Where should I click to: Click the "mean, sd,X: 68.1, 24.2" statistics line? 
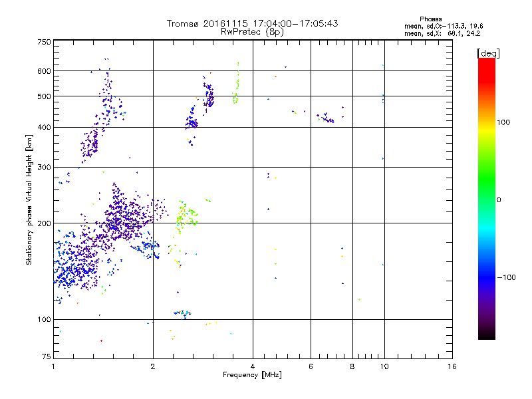pos(442,33)
